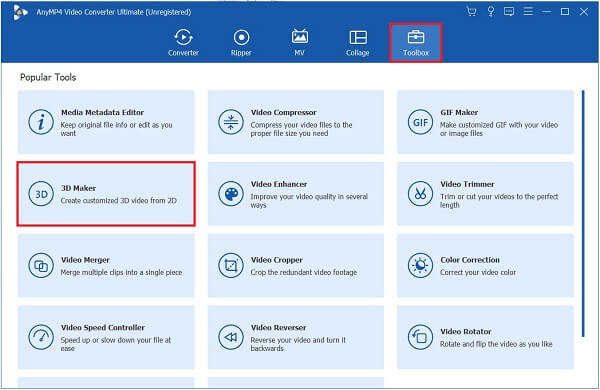Click the 'Popular Tools' heading
600x390 pixels.
coord(48,77)
